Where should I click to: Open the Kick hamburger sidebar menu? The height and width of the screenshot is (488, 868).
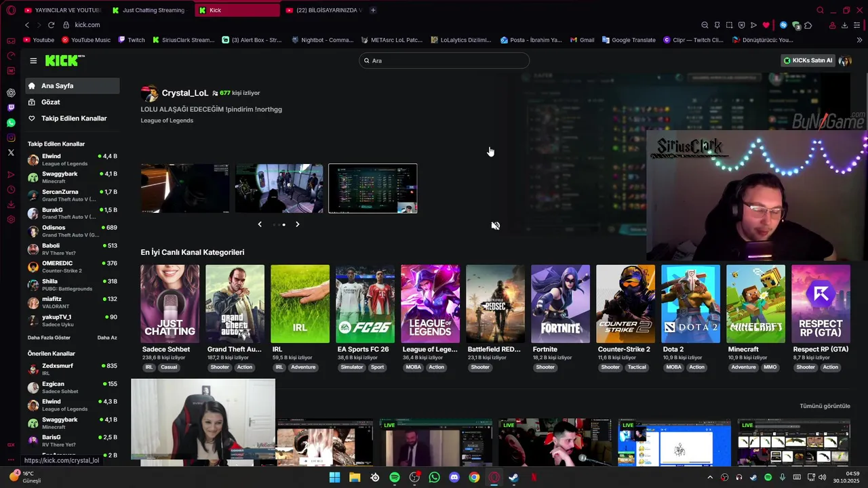[x=33, y=61]
